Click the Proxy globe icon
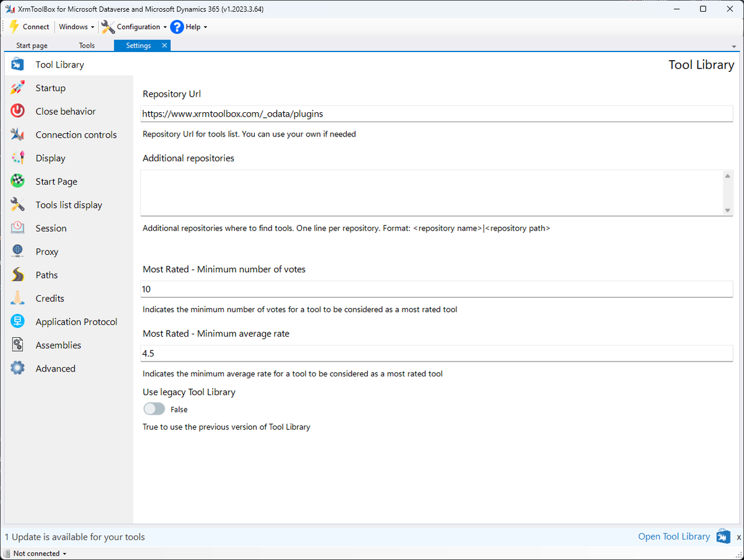Viewport: 744px width, 560px height. (17, 251)
